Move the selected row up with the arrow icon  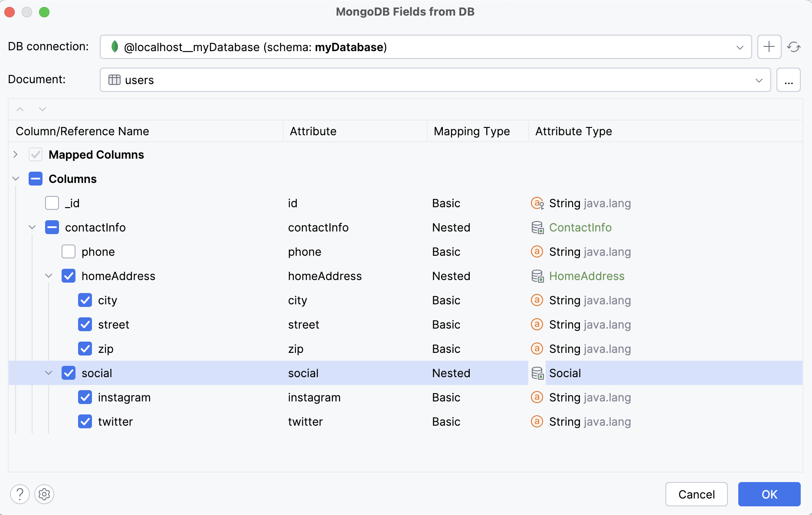20,109
